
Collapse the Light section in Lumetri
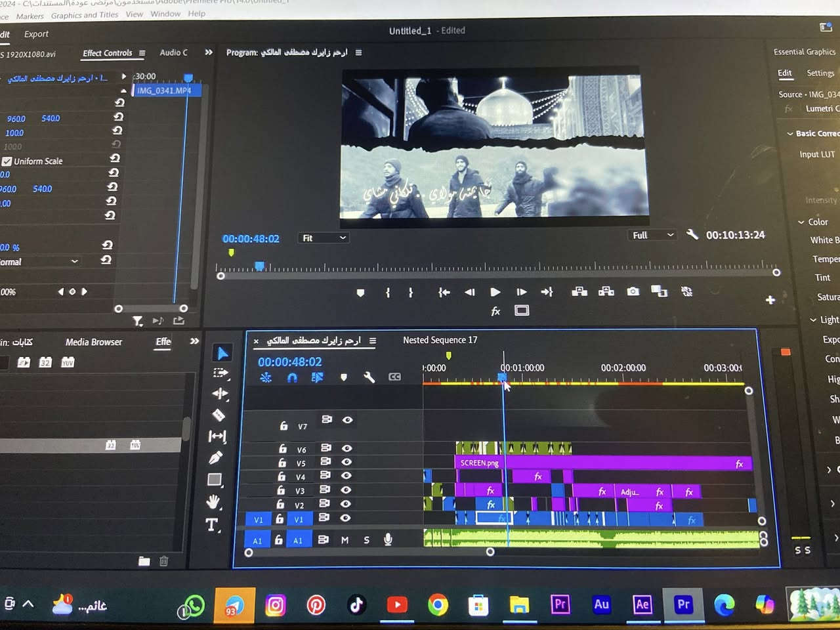pos(813,320)
